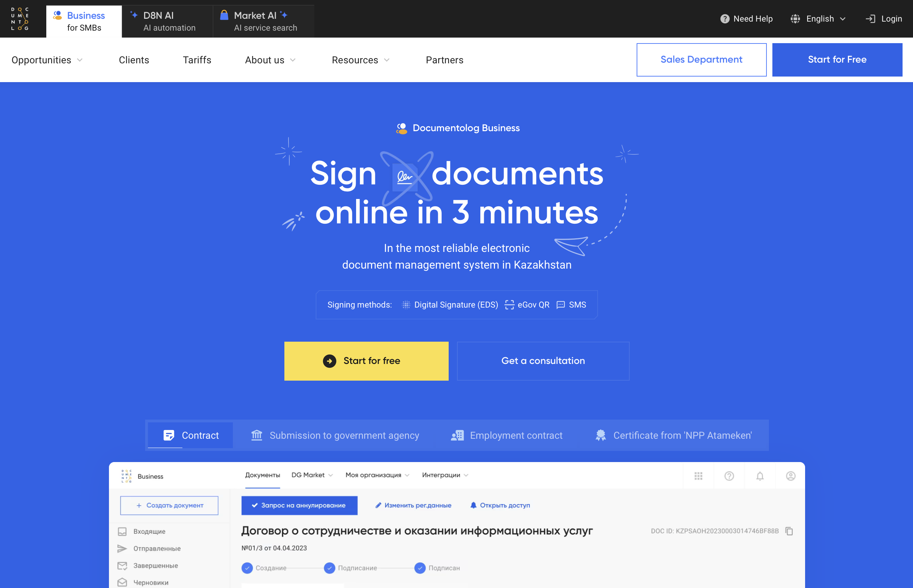
Task: Open the Clients page
Action: tap(134, 60)
